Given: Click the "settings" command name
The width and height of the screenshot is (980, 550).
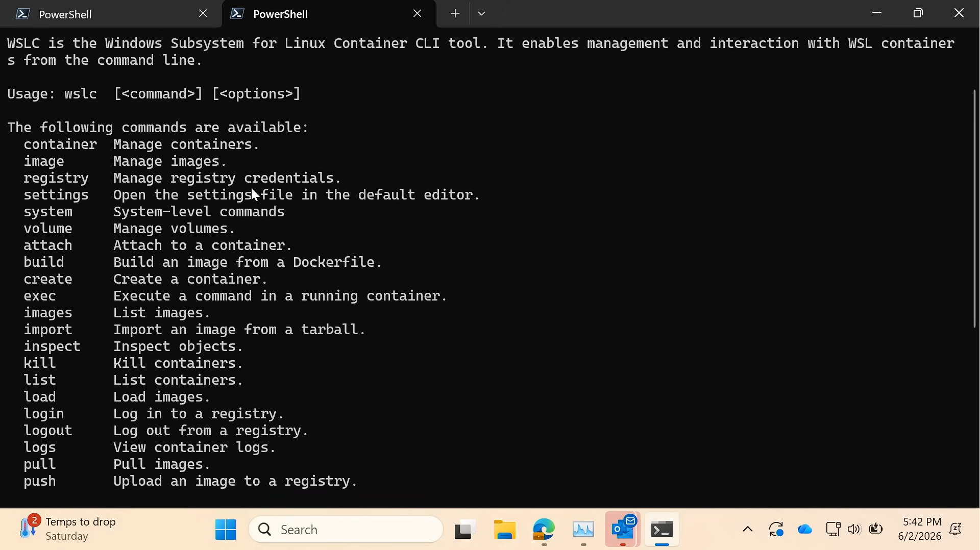Looking at the screenshot, I should 56,195.
